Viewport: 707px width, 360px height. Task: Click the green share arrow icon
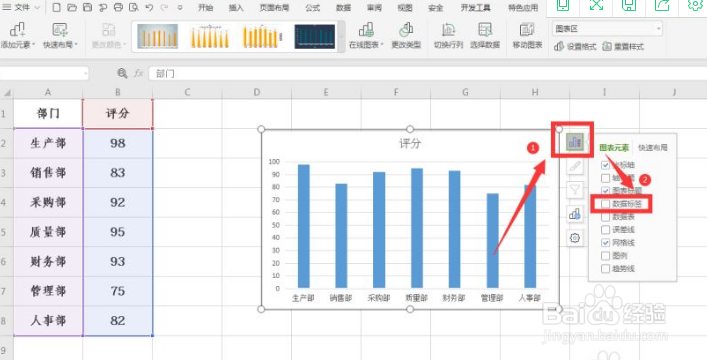pos(662,5)
